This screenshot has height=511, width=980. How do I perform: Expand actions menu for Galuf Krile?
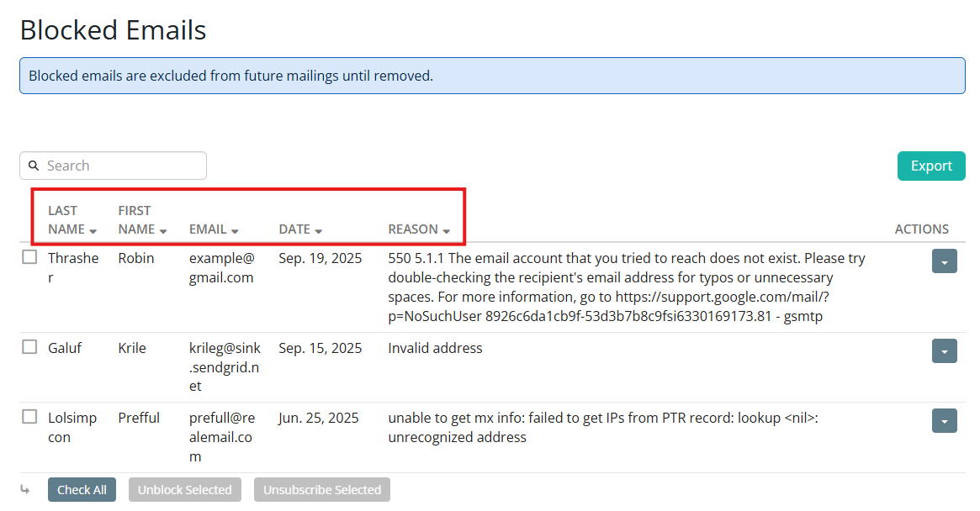tap(944, 351)
